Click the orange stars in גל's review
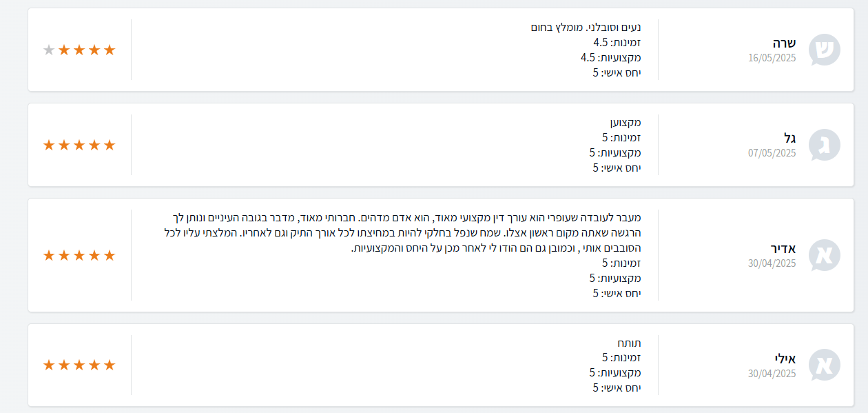 (79, 145)
